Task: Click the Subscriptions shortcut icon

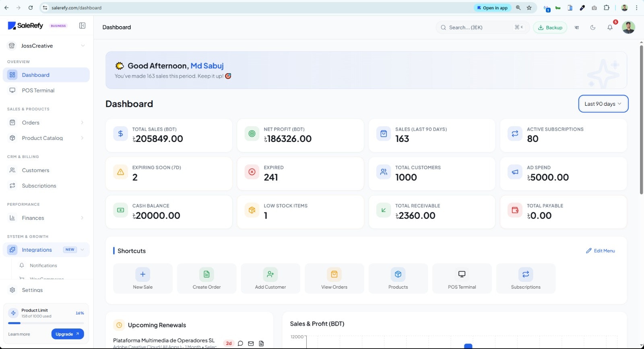Action: [x=526, y=274]
